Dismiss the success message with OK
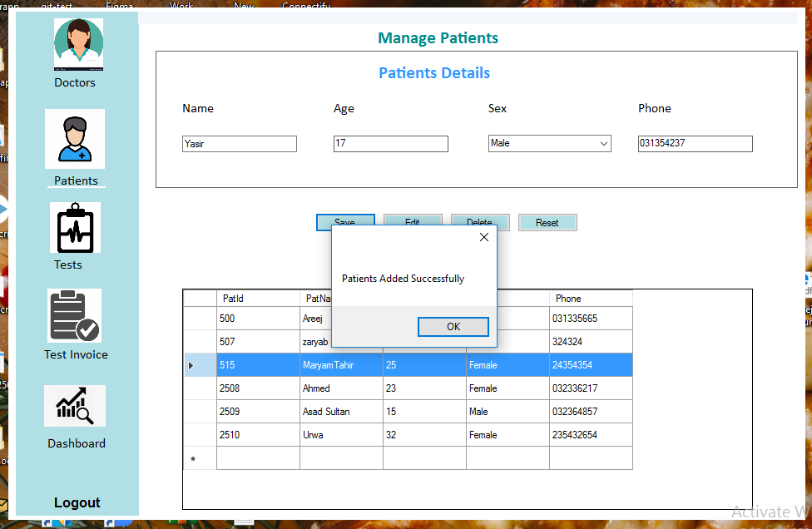Image resolution: width=812 pixels, height=529 pixels. [453, 326]
